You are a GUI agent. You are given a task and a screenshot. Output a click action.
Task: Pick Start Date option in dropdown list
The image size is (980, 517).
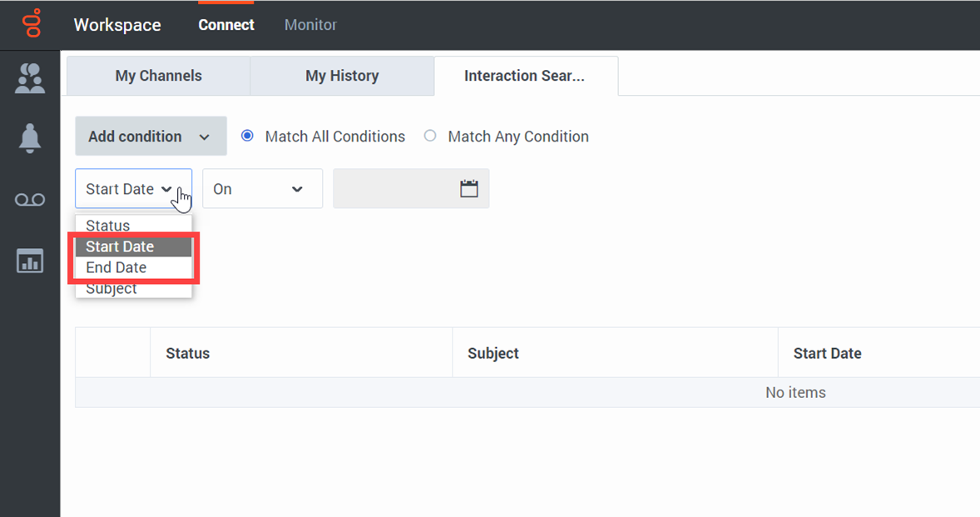[120, 246]
